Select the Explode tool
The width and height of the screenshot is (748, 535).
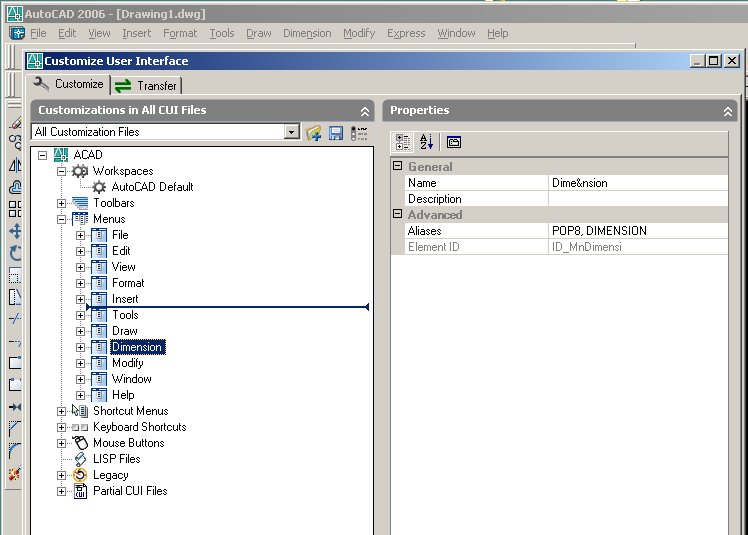15,473
